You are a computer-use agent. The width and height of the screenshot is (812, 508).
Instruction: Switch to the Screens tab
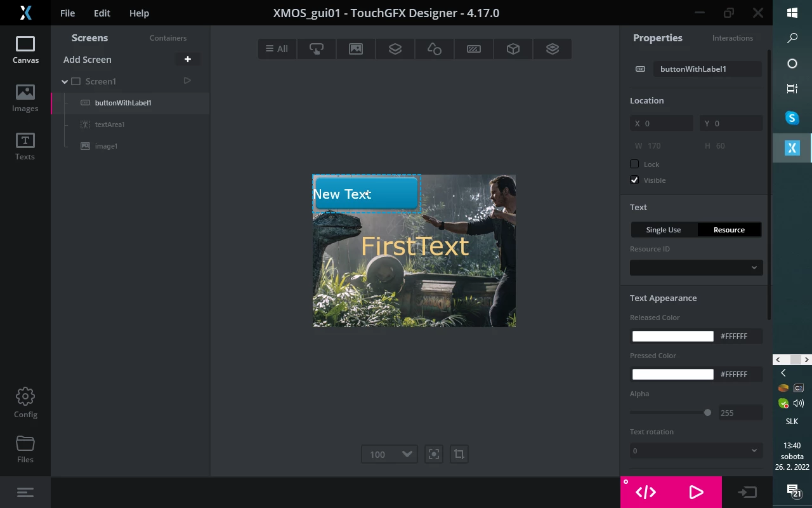(x=89, y=38)
